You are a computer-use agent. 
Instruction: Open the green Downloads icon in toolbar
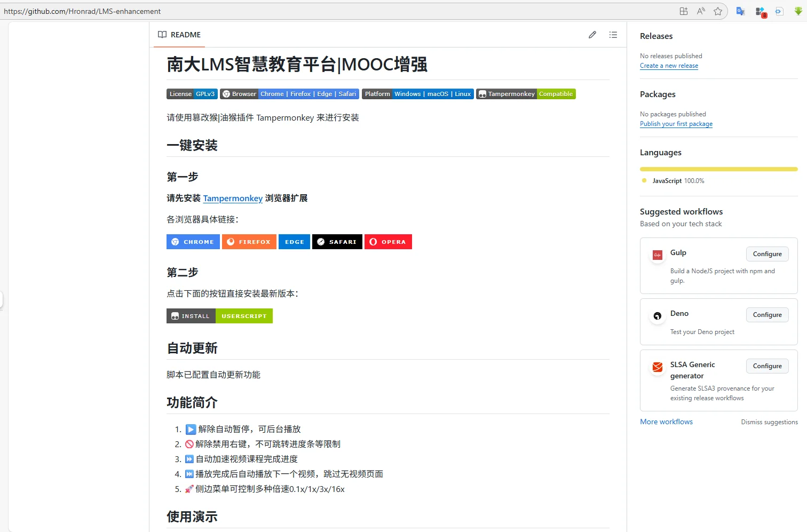(x=799, y=11)
